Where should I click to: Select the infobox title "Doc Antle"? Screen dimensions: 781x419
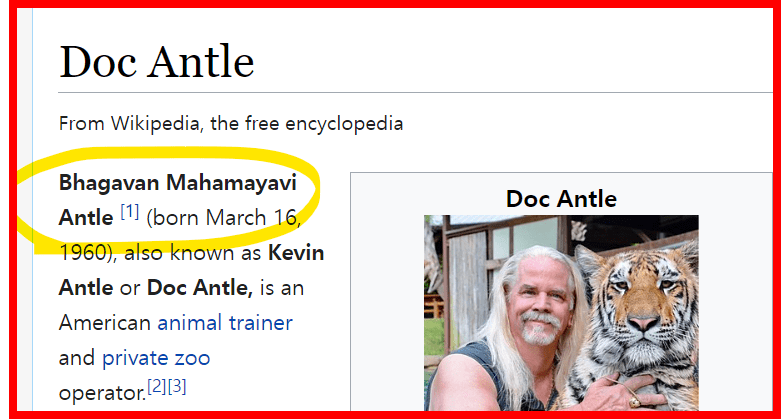tap(561, 198)
